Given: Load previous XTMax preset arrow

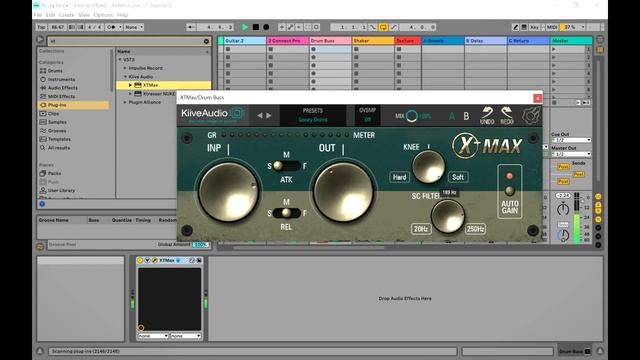Looking at the screenshot, I should tap(260, 116).
